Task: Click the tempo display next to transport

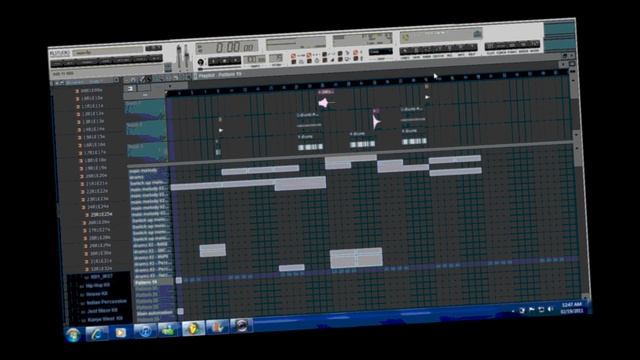Action: coord(254,59)
